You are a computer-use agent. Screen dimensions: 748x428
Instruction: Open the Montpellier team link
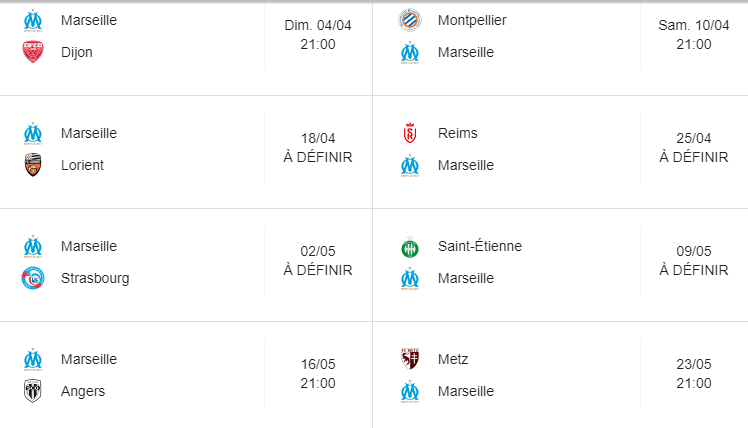tap(472, 20)
